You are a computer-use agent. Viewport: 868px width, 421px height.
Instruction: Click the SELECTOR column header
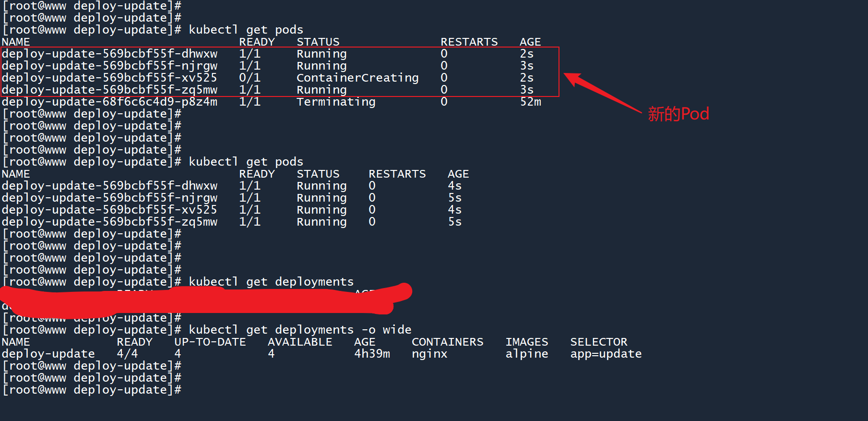click(598, 342)
